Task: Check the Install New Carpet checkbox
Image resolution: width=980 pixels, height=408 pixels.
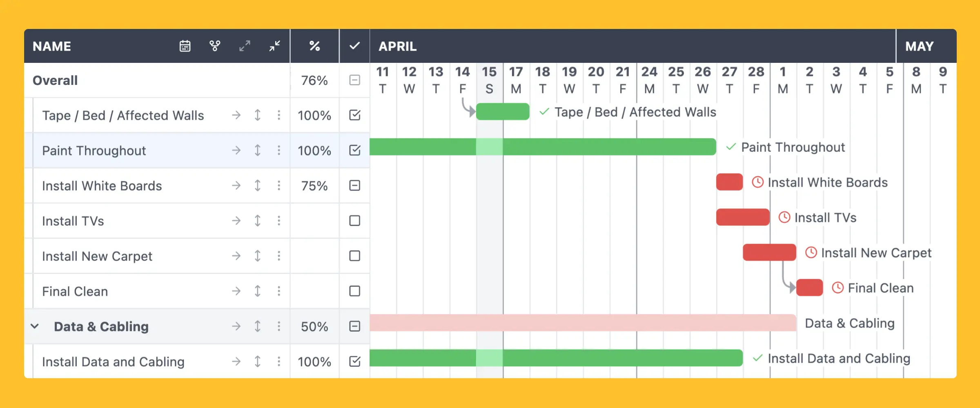Action: [354, 256]
